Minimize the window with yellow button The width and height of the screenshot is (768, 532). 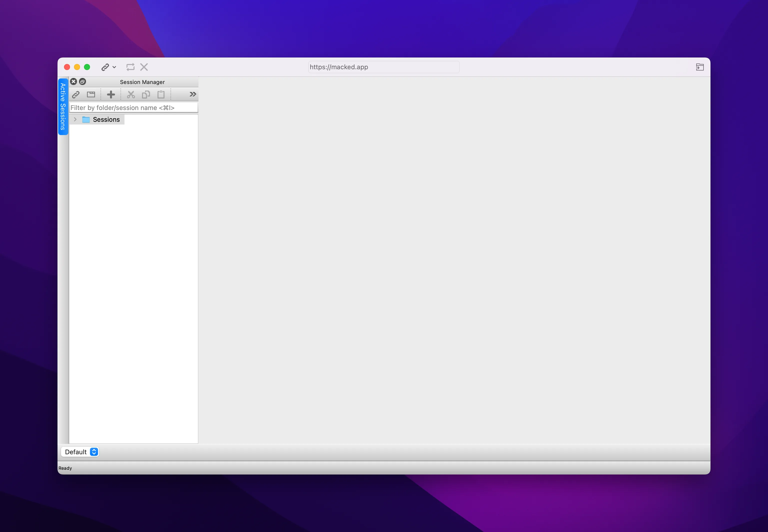tap(77, 67)
